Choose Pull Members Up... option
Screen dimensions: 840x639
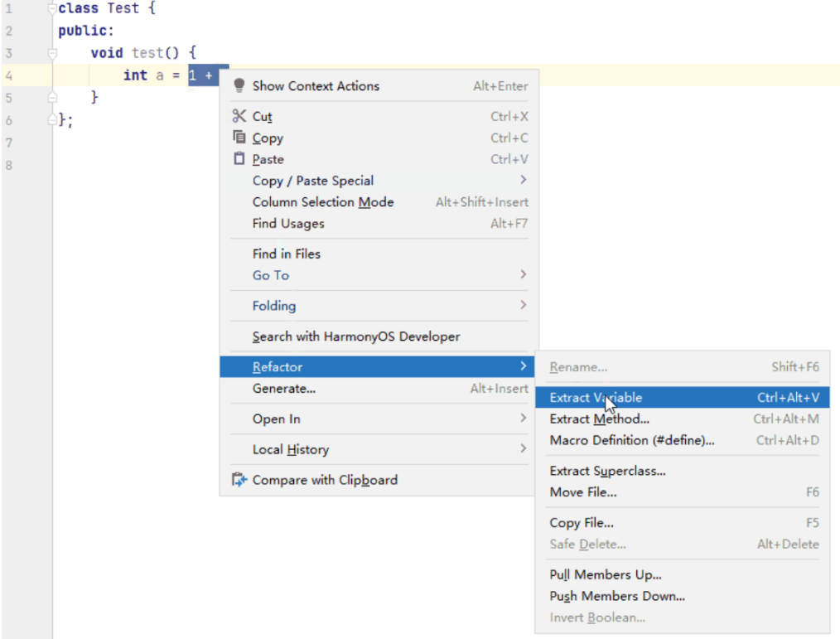[606, 575]
